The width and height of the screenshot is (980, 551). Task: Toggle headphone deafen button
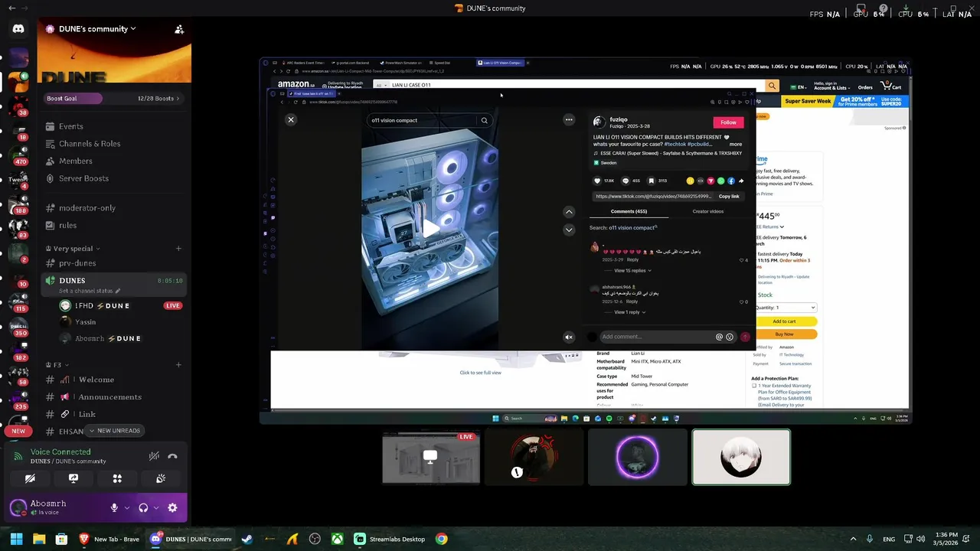pos(143,507)
